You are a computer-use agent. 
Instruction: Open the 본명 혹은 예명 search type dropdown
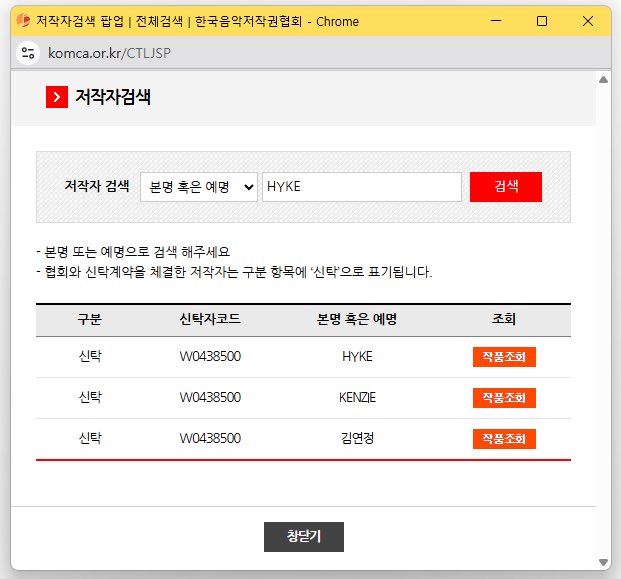coord(198,187)
